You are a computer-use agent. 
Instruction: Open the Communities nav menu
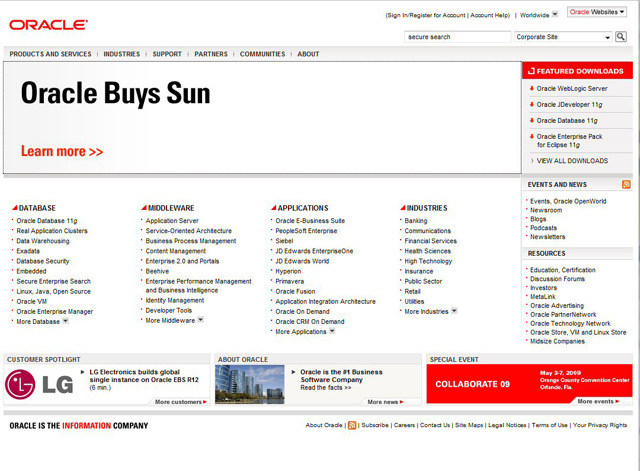[x=262, y=54]
